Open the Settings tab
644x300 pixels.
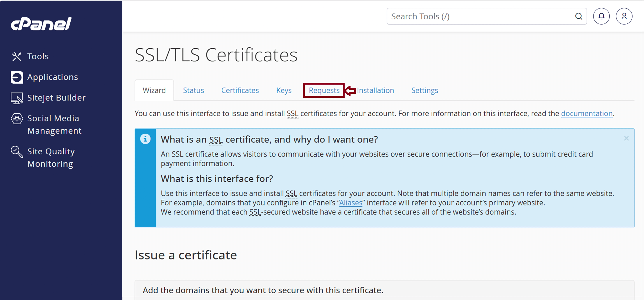(x=425, y=90)
